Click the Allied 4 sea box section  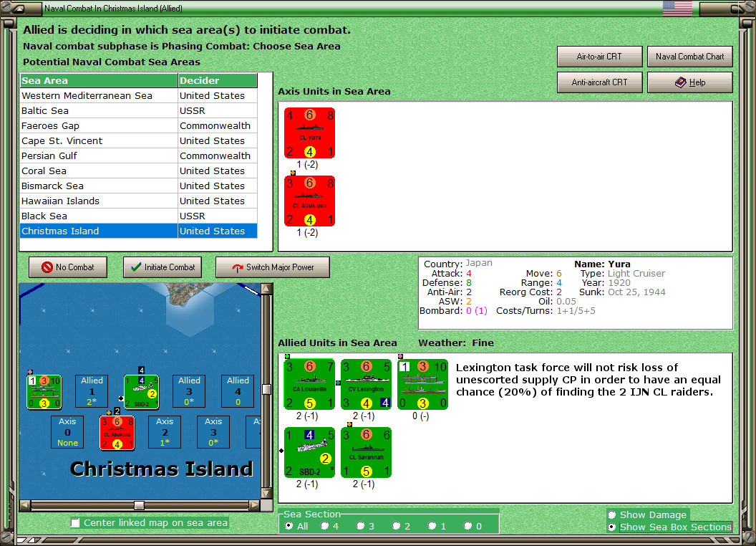tap(238, 391)
